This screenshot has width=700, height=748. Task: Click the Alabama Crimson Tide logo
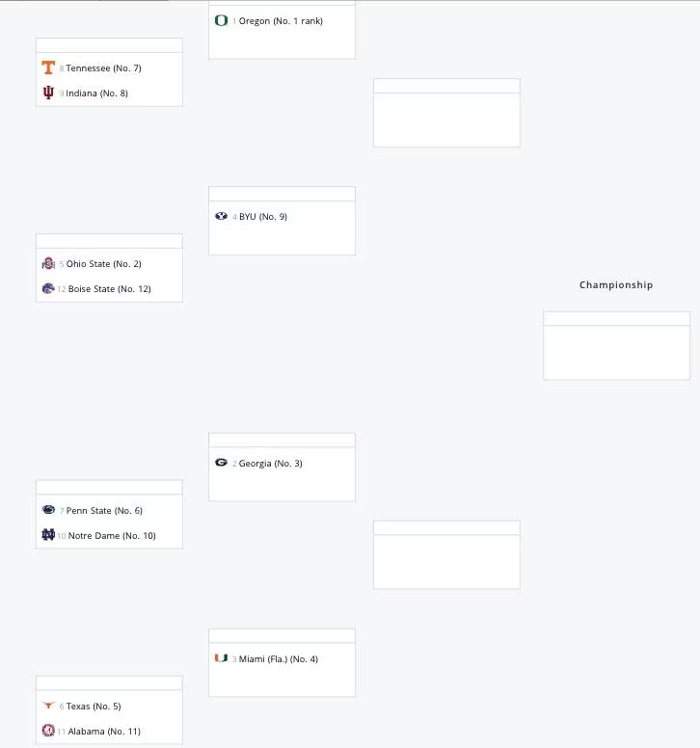(48, 731)
